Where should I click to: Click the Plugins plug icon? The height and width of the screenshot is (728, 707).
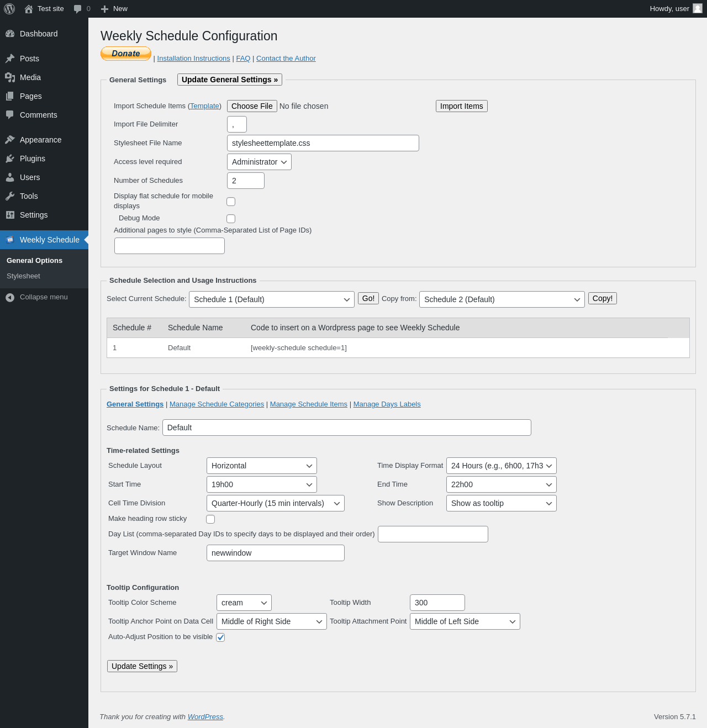(10, 159)
